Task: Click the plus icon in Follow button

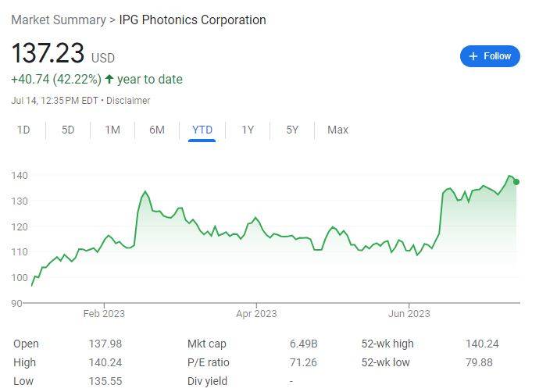Action: (473, 56)
